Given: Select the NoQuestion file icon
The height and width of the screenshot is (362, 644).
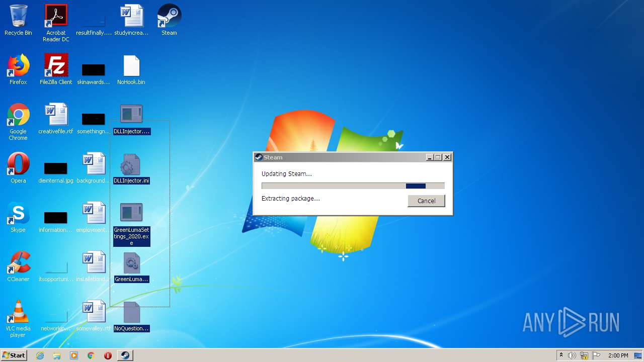Looking at the screenshot, I should 131,316.
